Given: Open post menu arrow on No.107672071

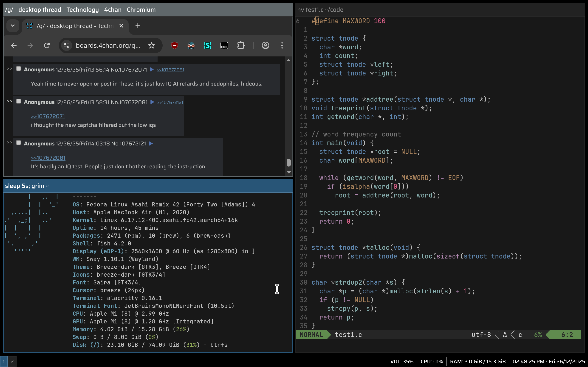Looking at the screenshot, I should (152, 70).
